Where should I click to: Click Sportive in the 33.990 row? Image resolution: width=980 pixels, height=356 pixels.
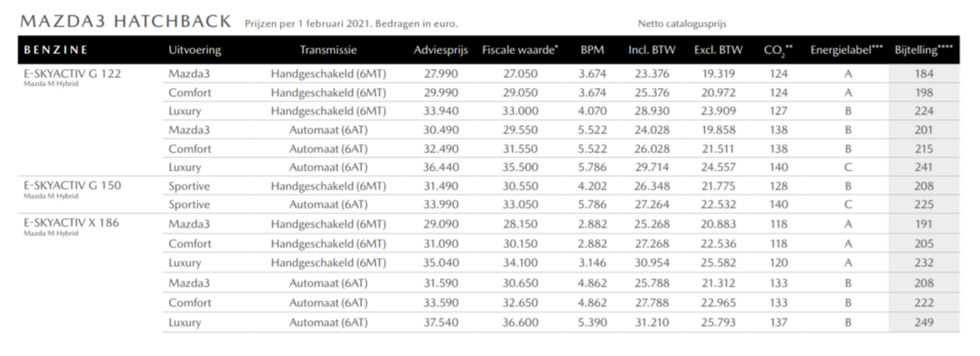(189, 205)
